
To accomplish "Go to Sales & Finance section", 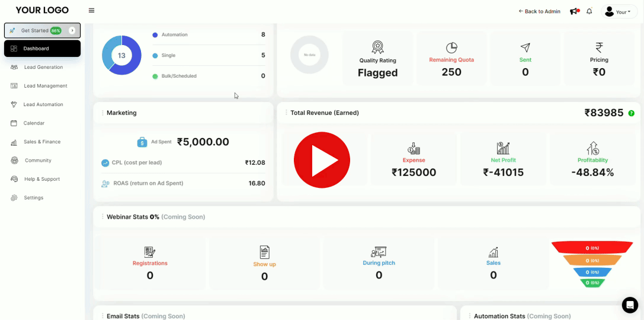I will tap(41, 142).
